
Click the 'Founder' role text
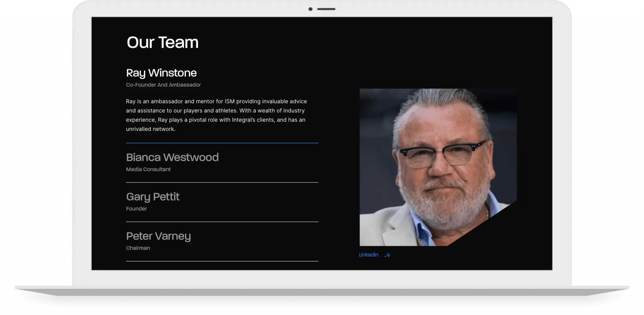[136, 209]
